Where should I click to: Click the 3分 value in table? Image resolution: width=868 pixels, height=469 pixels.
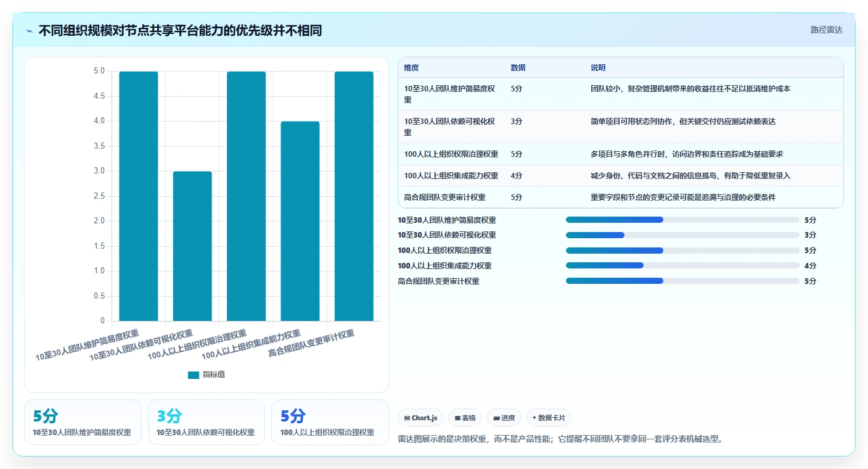(x=517, y=122)
